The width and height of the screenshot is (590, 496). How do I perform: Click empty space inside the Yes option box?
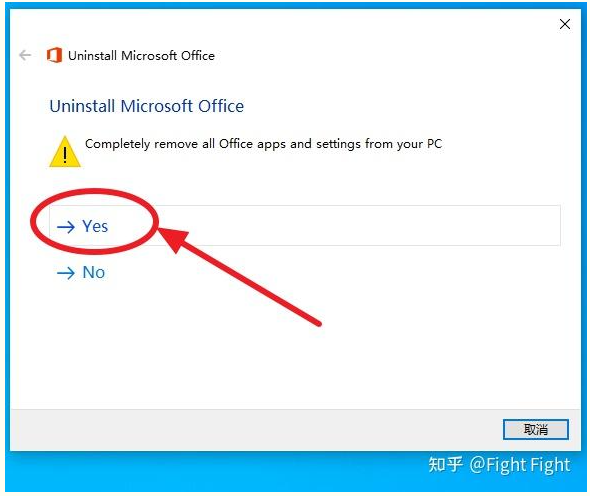357,226
